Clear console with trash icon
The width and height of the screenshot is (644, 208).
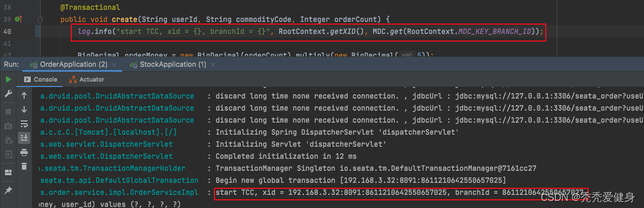click(24, 166)
